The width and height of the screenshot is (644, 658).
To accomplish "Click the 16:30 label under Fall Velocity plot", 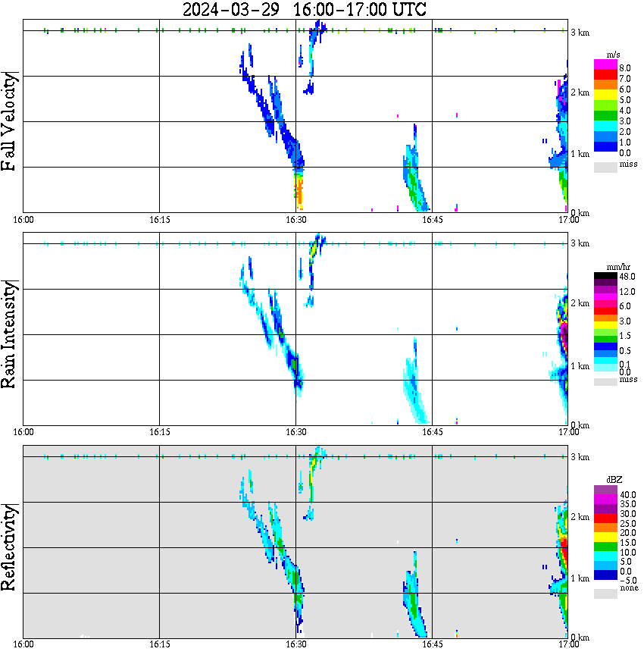I will pyautogui.click(x=295, y=220).
